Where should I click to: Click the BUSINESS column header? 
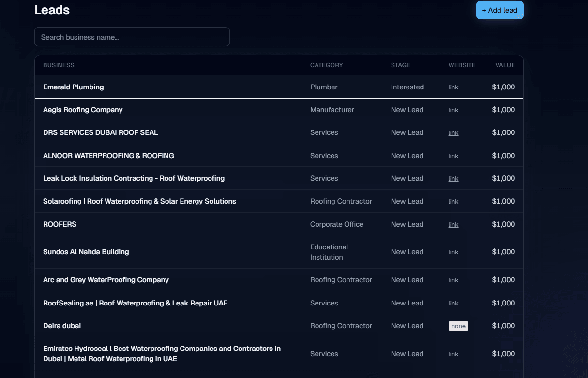(x=59, y=65)
